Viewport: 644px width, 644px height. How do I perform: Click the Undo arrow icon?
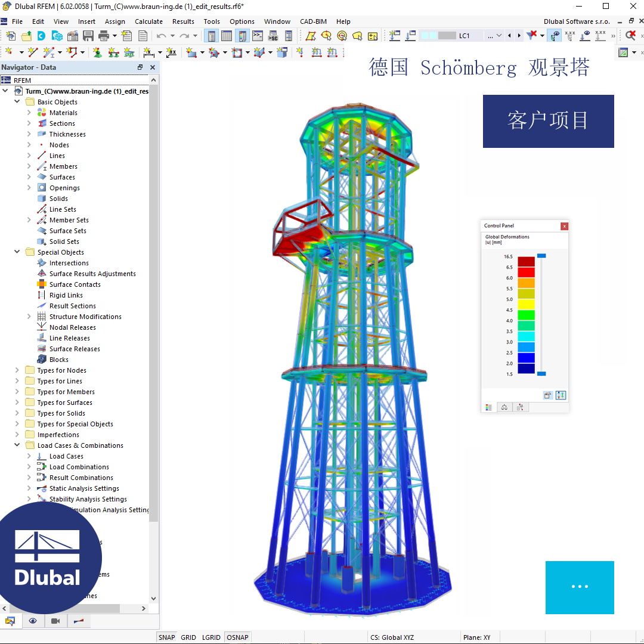click(161, 36)
